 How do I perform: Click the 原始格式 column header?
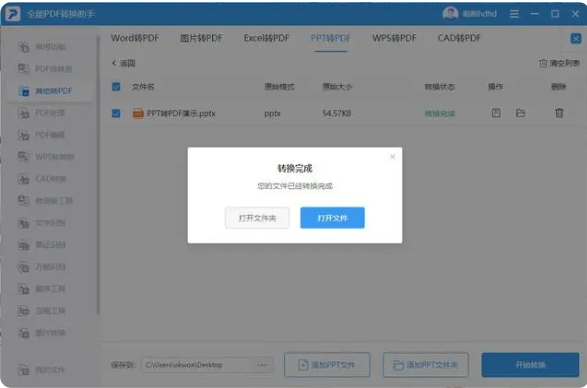(x=279, y=87)
